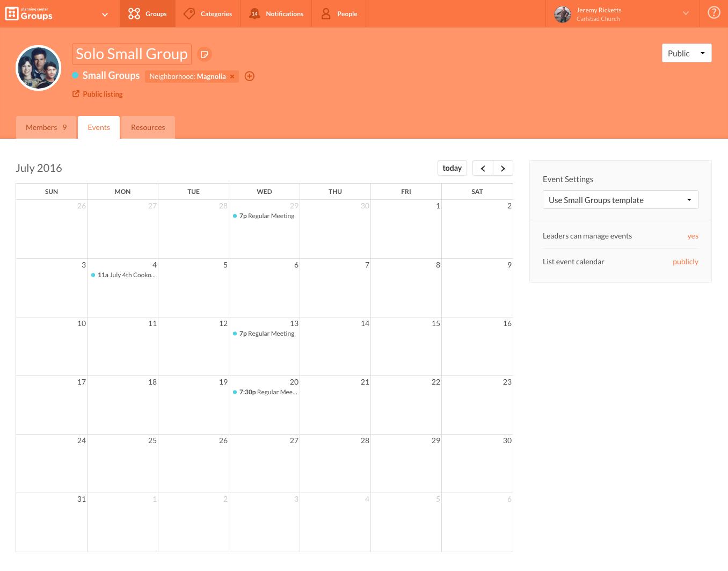728x571 pixels.
Task: Open the People section
Action: point(339,13)
